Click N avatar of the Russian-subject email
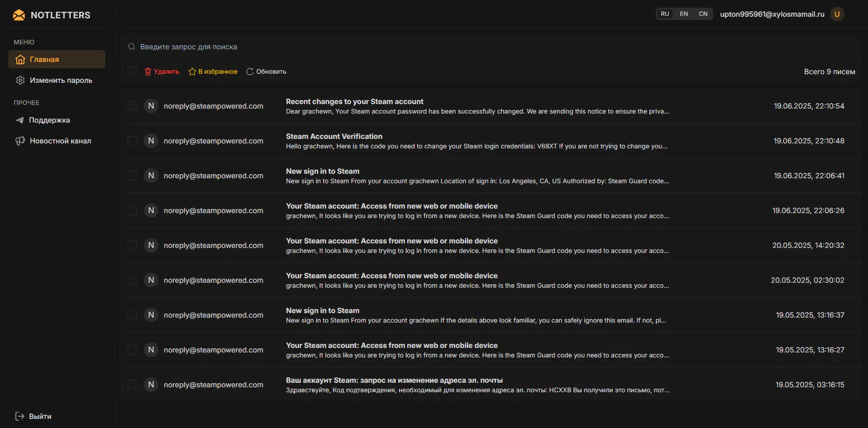Screen dimensions: 868x428 (151, 385)
